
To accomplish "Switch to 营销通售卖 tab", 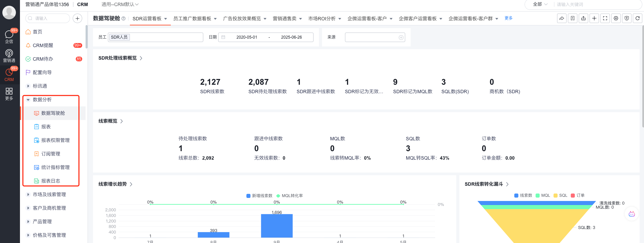I will [x=284, y=19].
